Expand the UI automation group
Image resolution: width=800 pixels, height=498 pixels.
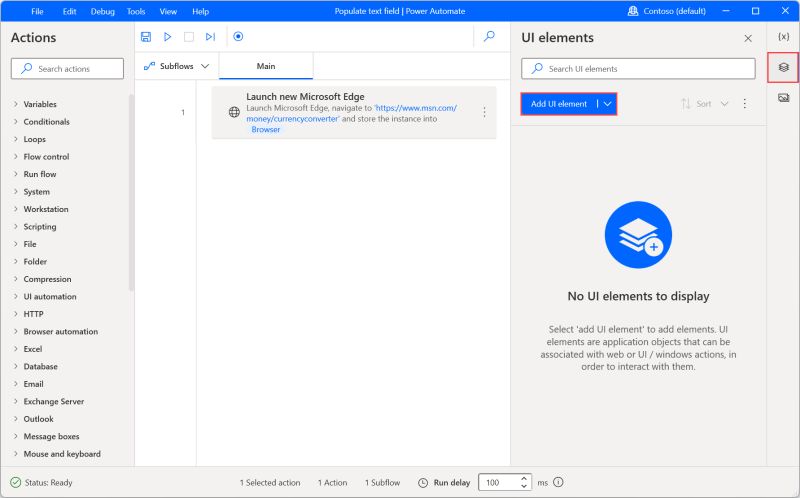click(16, 296)
